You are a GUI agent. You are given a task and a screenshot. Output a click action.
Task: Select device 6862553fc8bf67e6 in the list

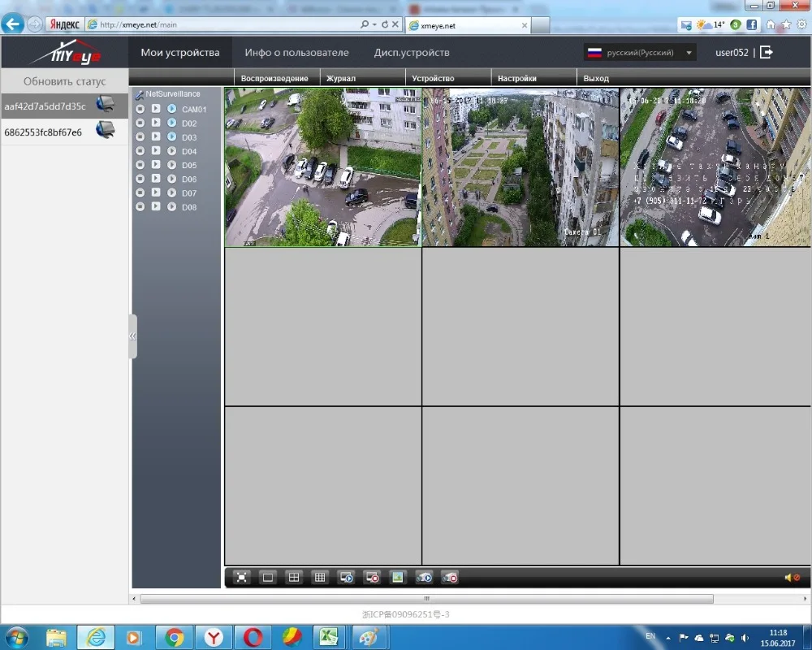44,132
